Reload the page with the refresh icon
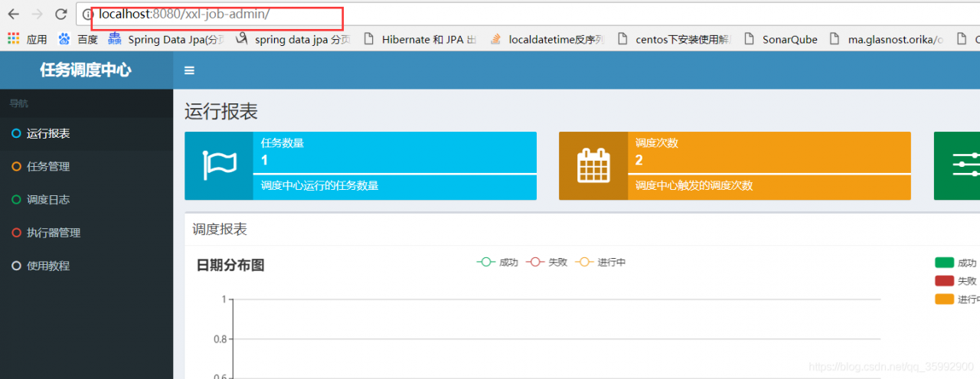This screenshot has height=379, width=980. [61, 14]
